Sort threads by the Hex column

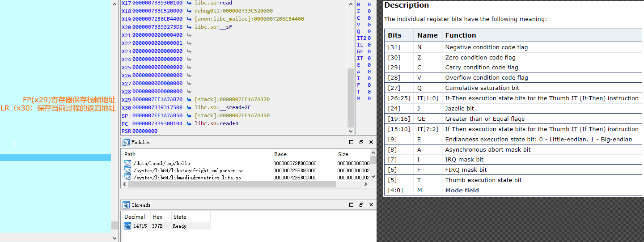point(161,217)
